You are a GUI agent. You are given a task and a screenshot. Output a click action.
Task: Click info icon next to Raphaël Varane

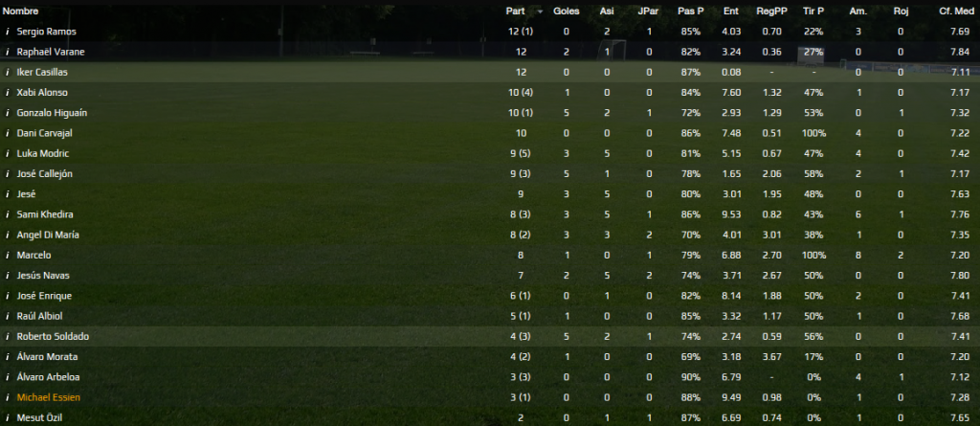[x=8, y=52]
